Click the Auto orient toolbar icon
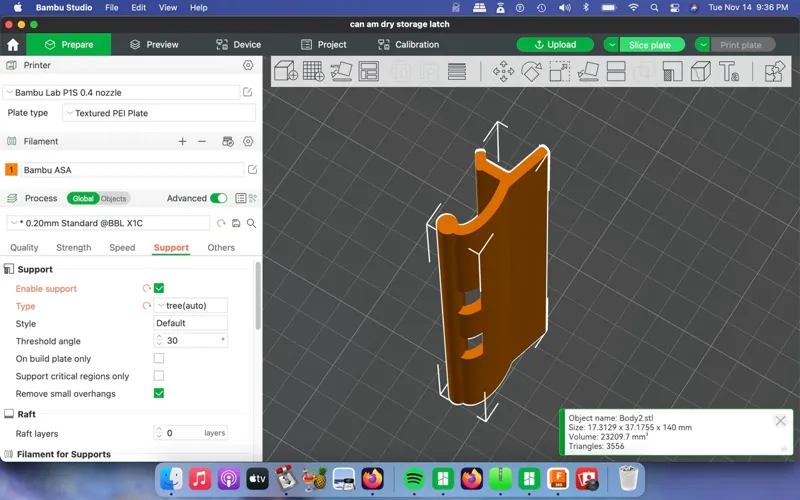This screenshot has height=500, width=800. click(341, 71)
